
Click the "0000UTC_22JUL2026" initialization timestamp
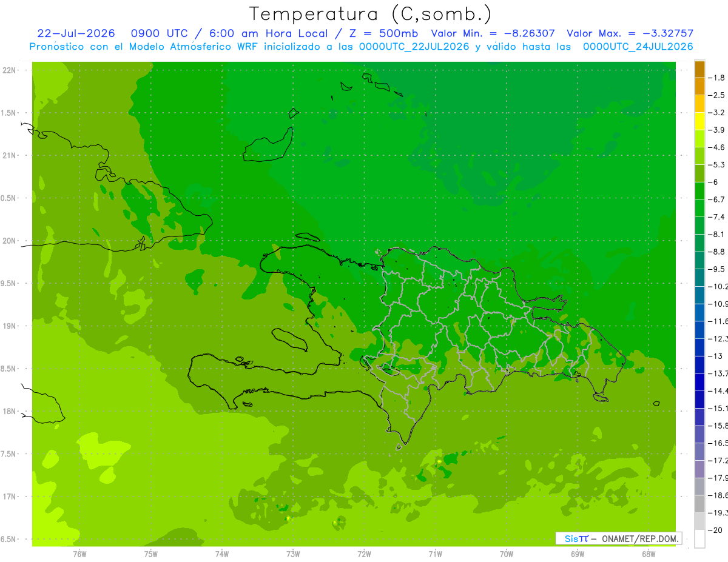pos(414,47)
